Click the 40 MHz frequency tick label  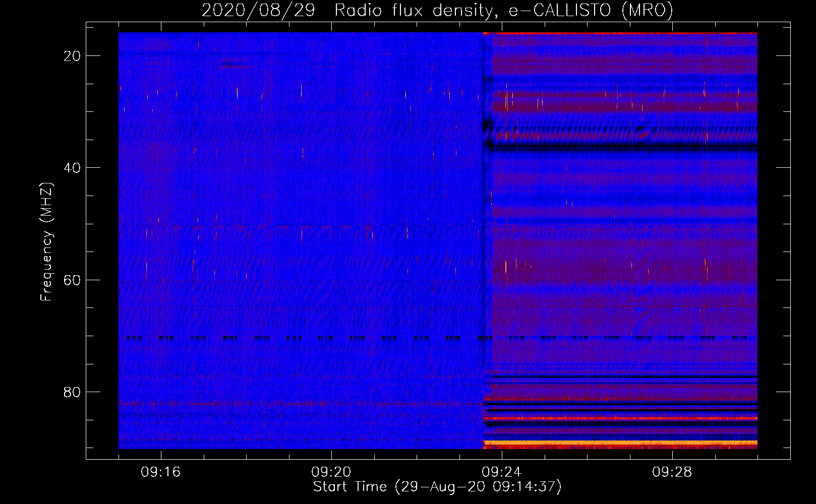pyautogui.click(x=72, y=168)
